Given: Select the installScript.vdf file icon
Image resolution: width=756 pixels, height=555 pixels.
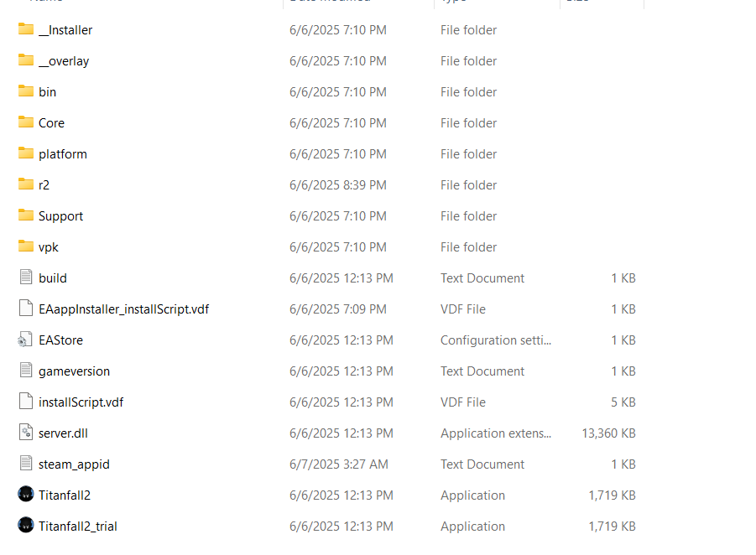Looking at the screenshot, I should pos(26,402).
